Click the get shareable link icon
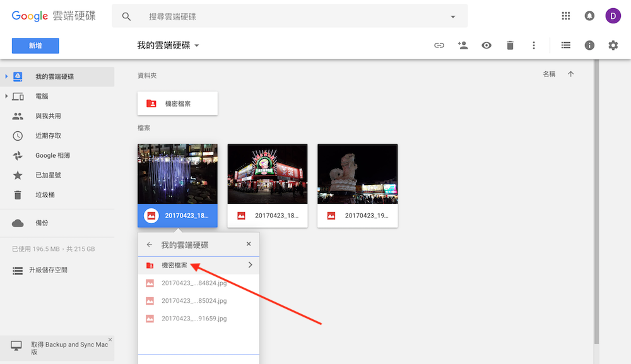This screenshot has height=364, width=631. click(439, 45)
